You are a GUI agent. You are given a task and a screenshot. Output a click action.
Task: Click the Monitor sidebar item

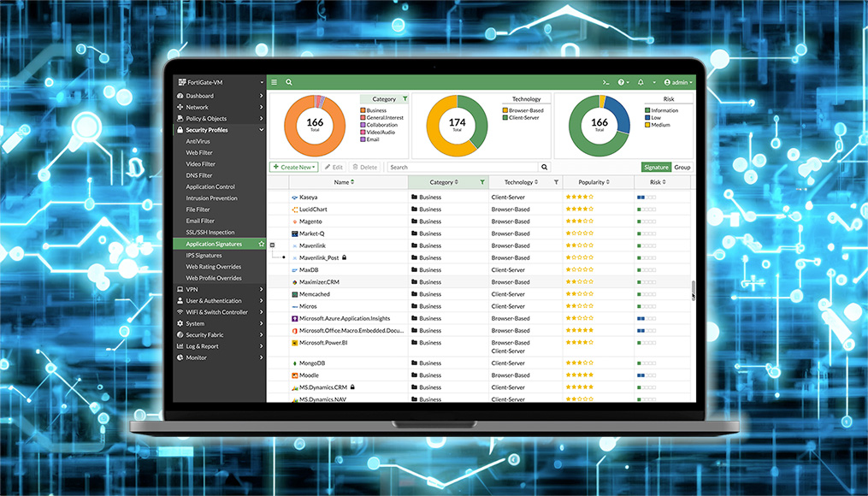(x=220, y=357)
